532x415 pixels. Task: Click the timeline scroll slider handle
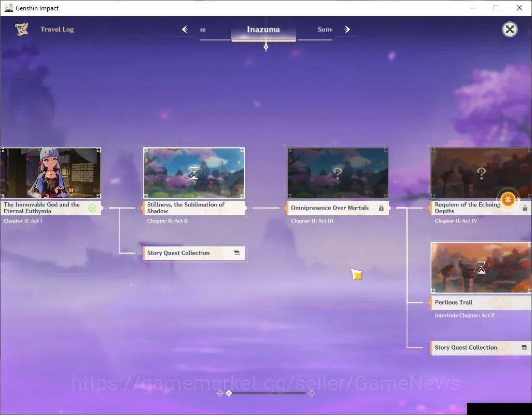(229, 393)
